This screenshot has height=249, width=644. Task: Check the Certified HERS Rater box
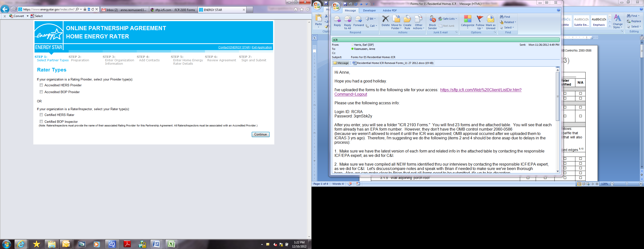pos(41,115)
